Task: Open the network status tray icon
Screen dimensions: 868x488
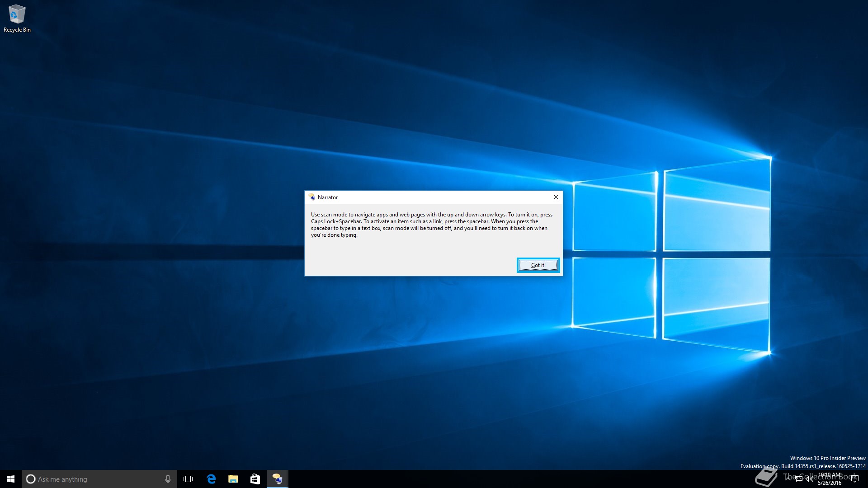Action: pos(799,479)
